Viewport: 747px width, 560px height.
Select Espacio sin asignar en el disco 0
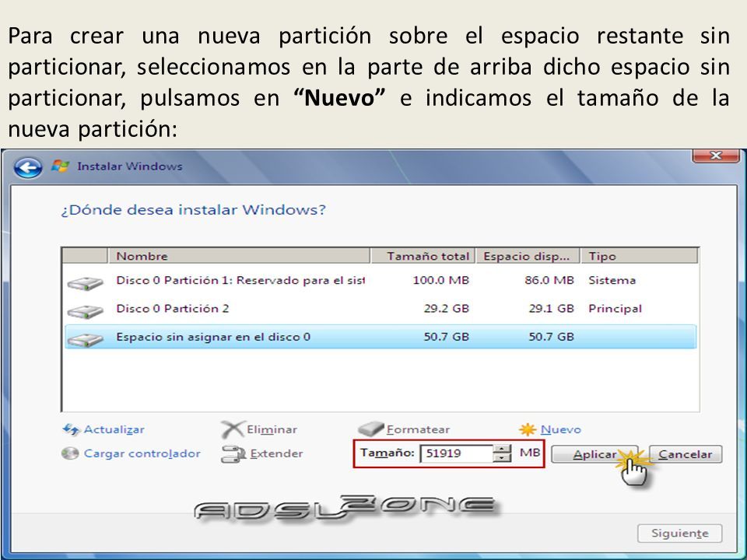381,337
